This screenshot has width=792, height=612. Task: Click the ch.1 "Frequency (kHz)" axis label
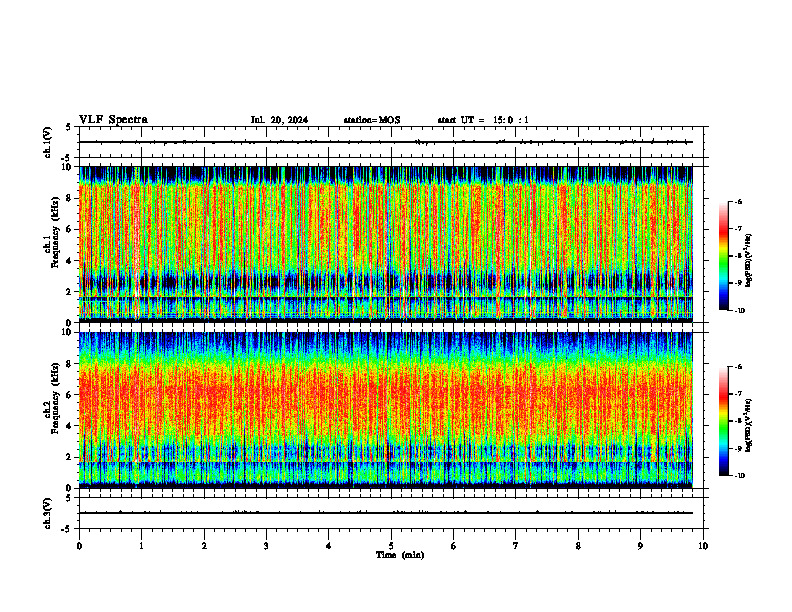[55, 232]
